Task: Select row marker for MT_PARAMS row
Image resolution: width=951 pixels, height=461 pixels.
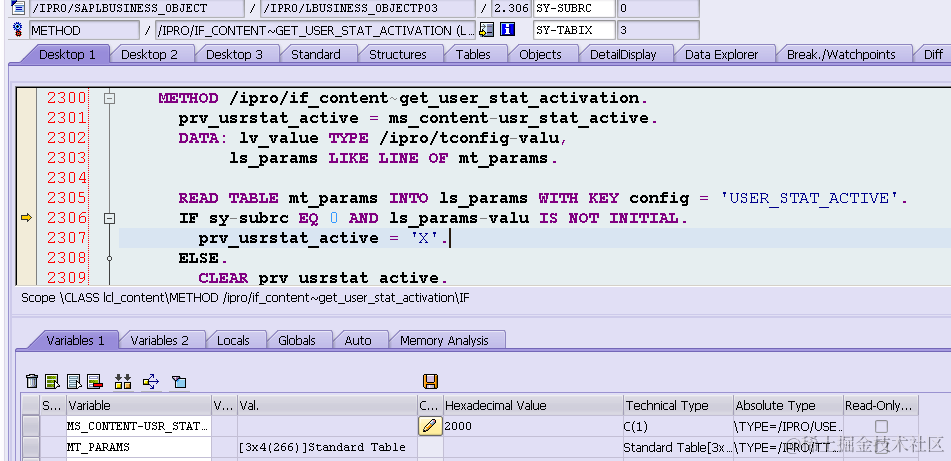Action: click(x=30, y=448)
